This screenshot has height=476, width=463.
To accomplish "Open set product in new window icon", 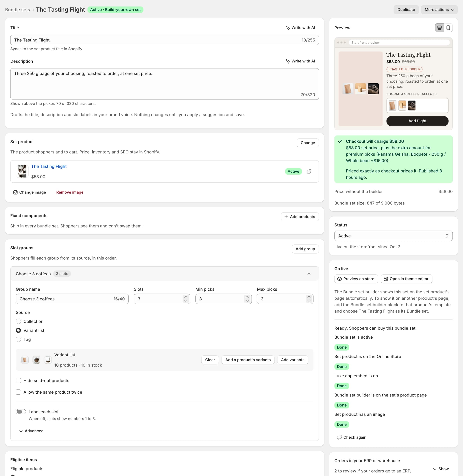I will [x=309, y=171].
